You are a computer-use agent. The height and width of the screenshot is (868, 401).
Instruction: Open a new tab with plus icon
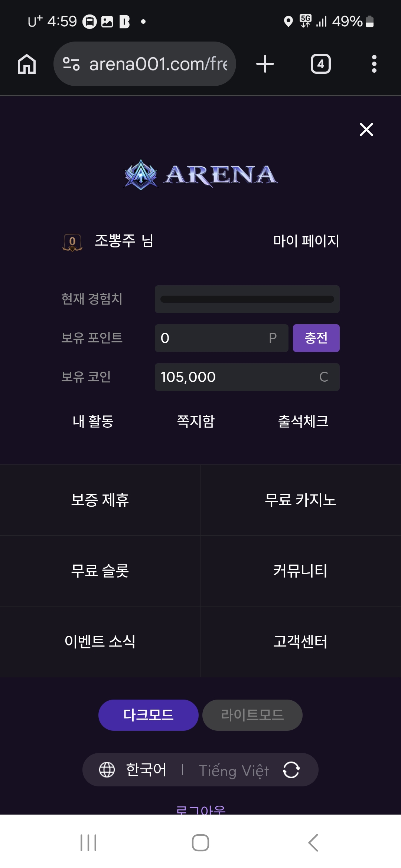click(265, 64)
